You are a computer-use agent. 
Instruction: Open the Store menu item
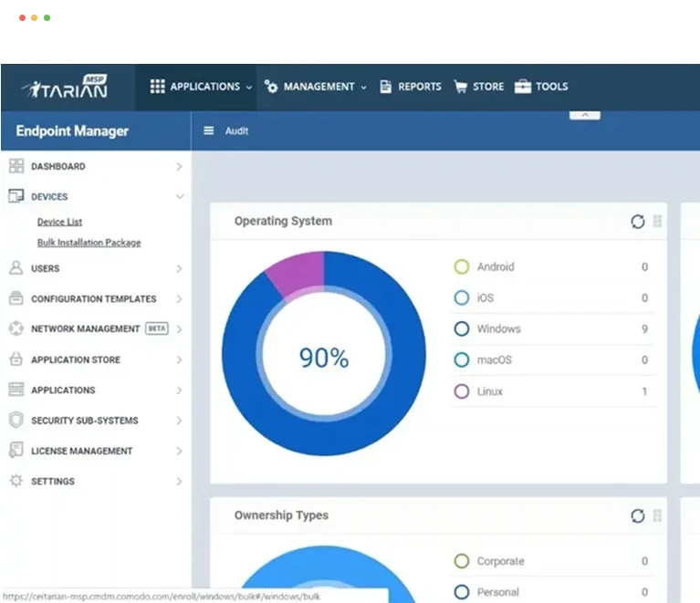[x=479, y=87]
